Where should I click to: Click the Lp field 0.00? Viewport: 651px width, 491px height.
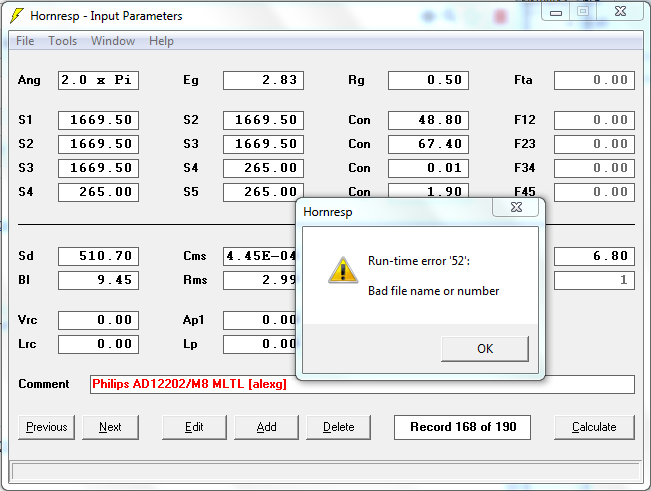tap(259, 344)
